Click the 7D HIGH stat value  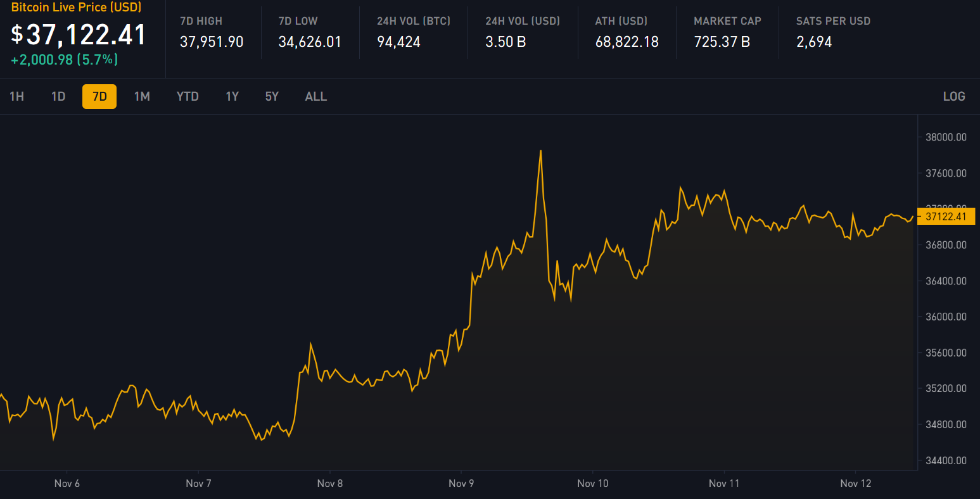tap(212, 42)
